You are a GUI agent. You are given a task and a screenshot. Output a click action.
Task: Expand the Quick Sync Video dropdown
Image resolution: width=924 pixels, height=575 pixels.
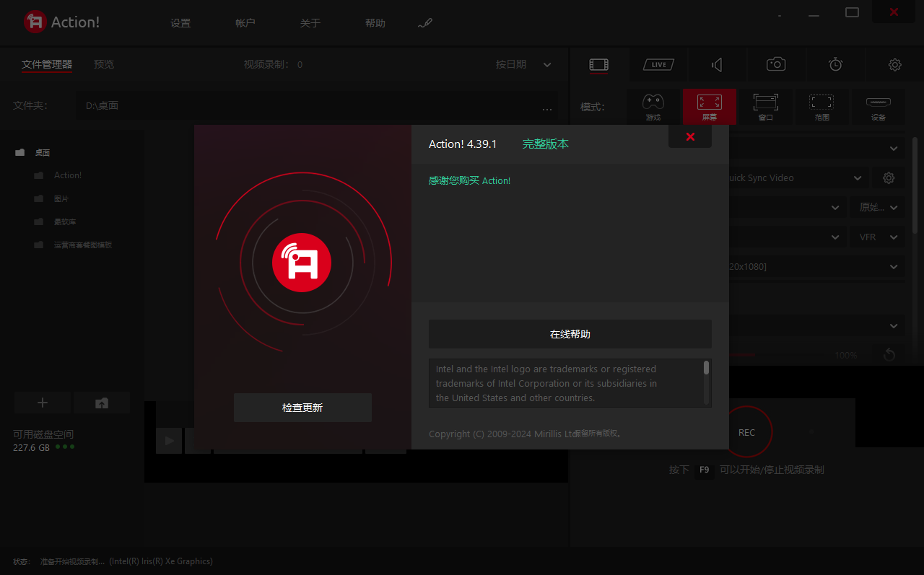pos(794,178)
